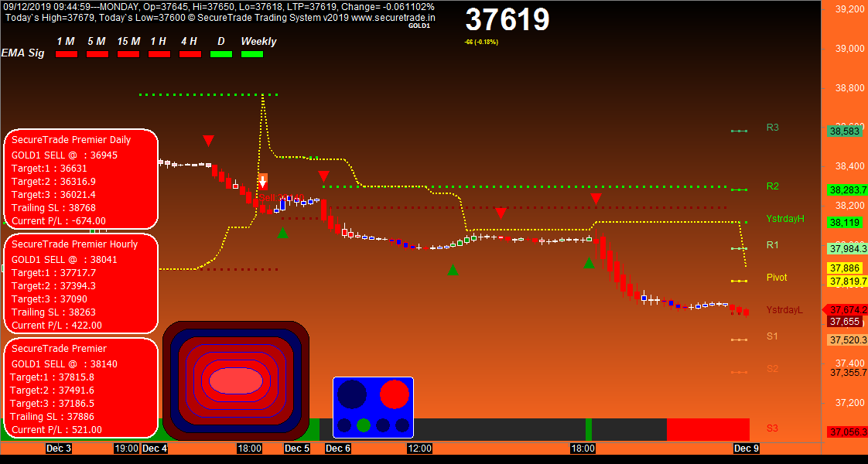
Task: Click the YstrdayH level label
Action: 785,219
